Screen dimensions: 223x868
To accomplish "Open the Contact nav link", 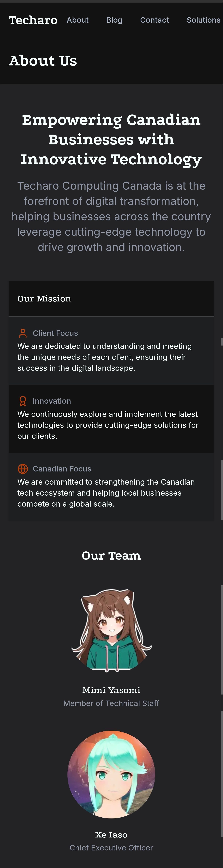I will pos(154,20).
